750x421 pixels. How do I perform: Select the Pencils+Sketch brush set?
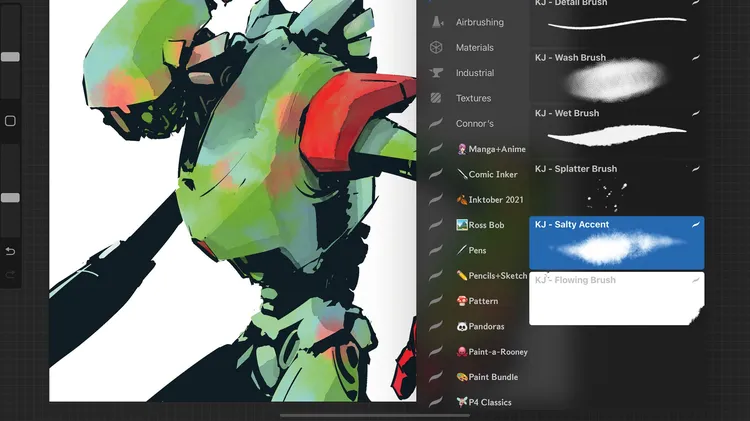[492, 276]
